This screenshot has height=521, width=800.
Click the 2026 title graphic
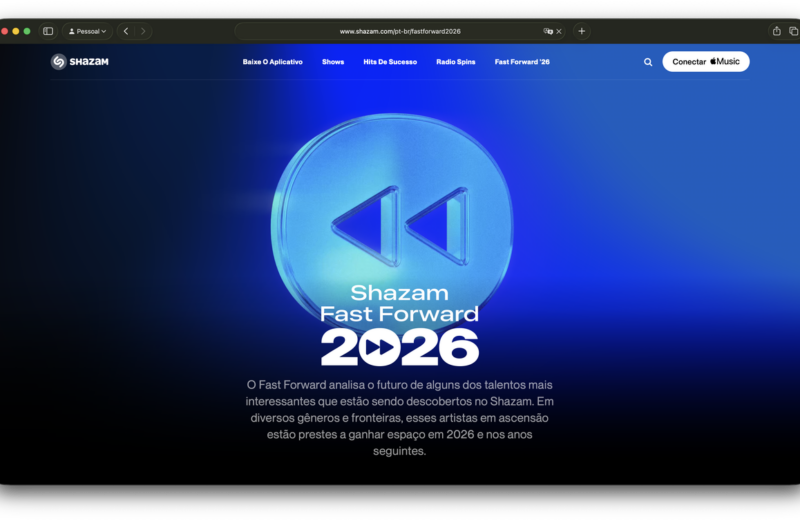pyautogui.click(x=399, y=347)
